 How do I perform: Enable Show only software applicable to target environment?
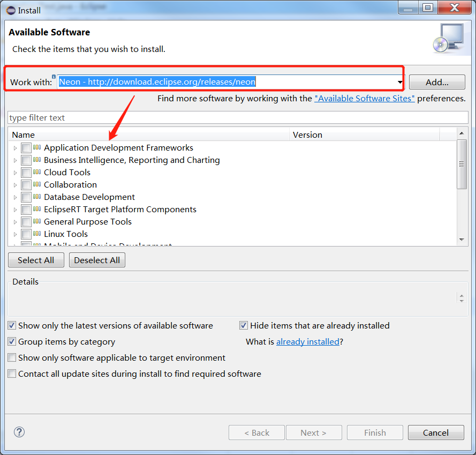pos(12,358)
